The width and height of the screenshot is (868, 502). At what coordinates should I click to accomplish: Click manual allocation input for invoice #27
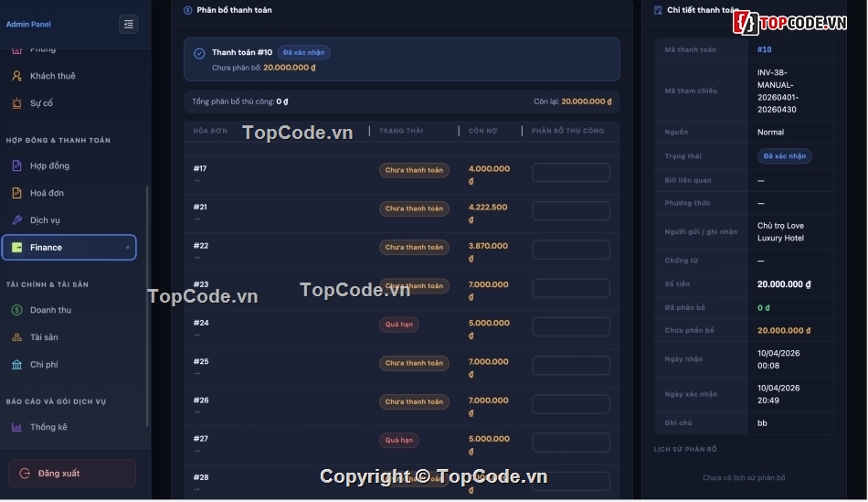(x=571, y=443)
